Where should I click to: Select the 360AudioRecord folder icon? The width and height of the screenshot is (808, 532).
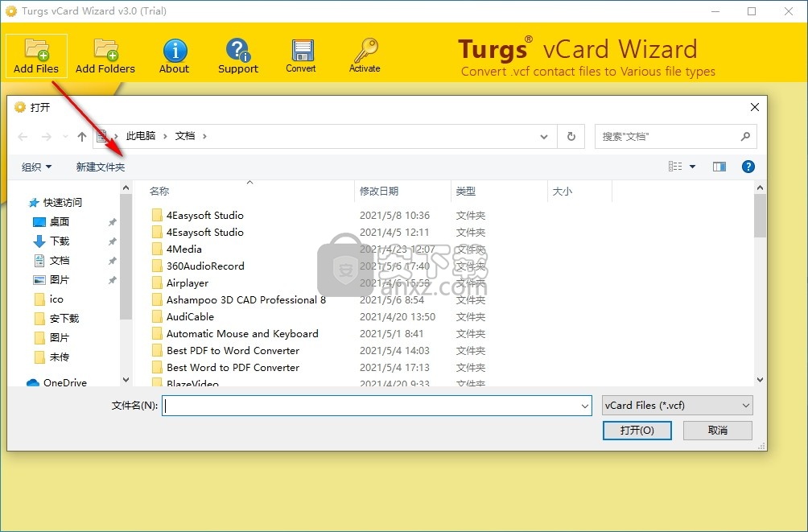click(157, 266)
